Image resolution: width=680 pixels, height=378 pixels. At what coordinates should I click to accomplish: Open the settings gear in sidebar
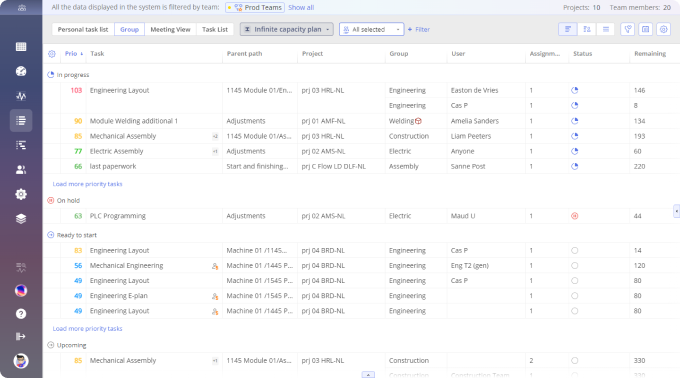point(21,194)
